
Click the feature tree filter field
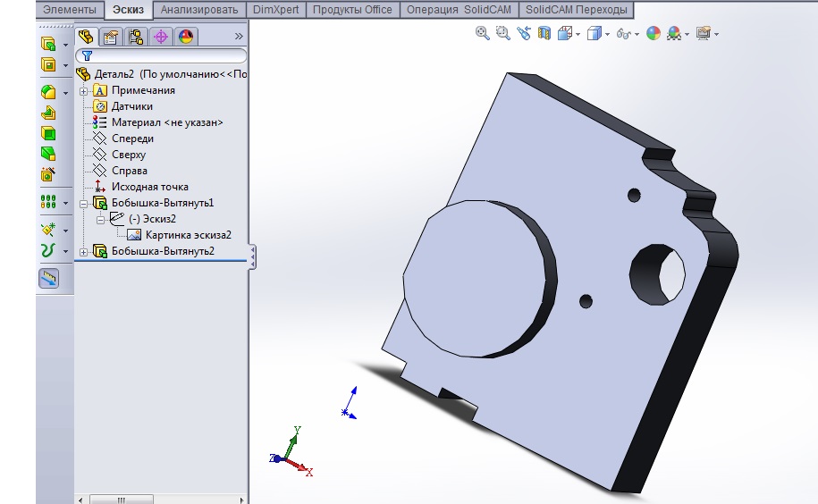click(161, 55)
